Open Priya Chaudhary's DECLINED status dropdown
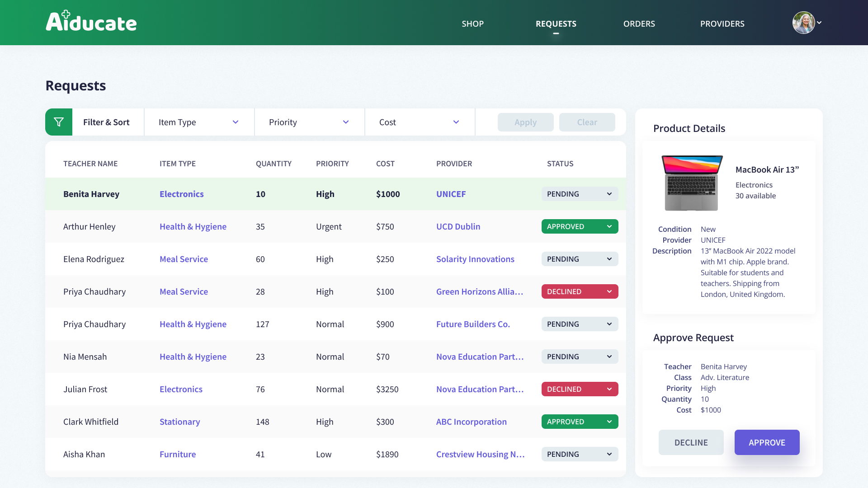The width and height of the screenshot is (868, 488). 580,291
